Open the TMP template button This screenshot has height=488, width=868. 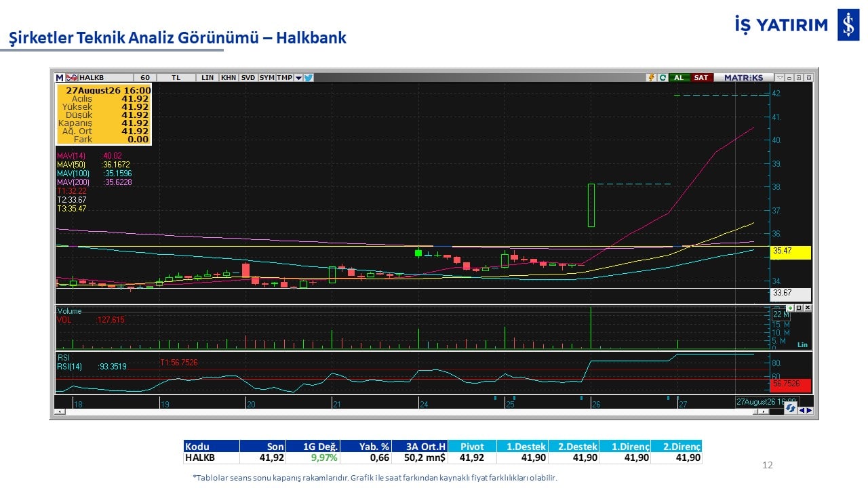(x=285, y=77)
